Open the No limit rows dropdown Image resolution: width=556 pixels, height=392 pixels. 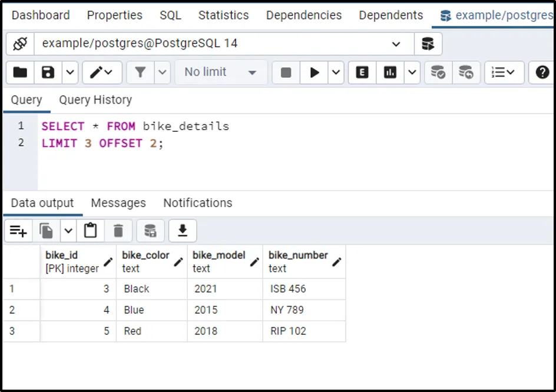[220, 72]
